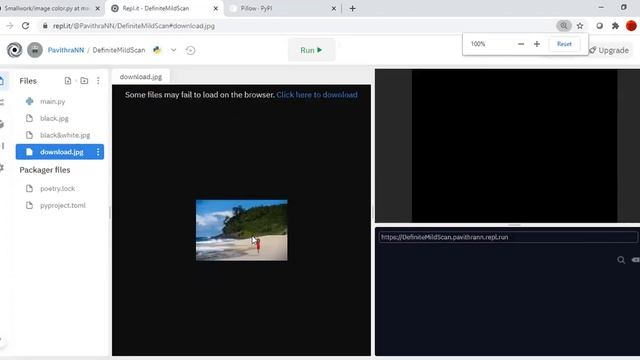Close the Repl.it DefiniteMildScan tab

click(216, 8)
